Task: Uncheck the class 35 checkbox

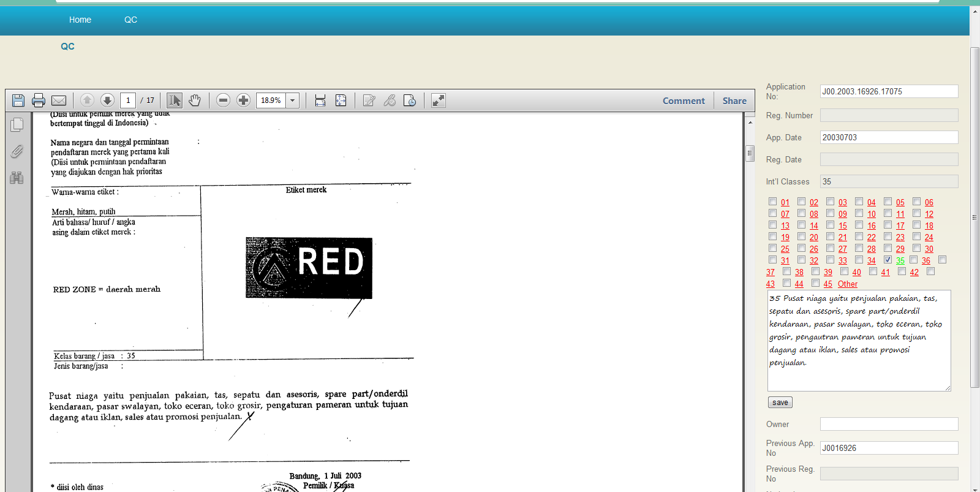Action: pyautogui.click(x=888, y=260)
